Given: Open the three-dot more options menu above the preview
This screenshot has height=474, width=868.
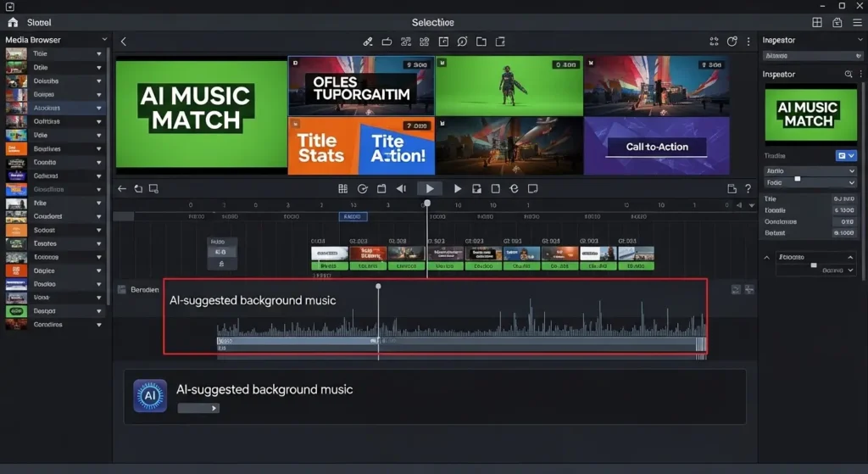Looking at the screenshot, I should [x=748, y=42].
